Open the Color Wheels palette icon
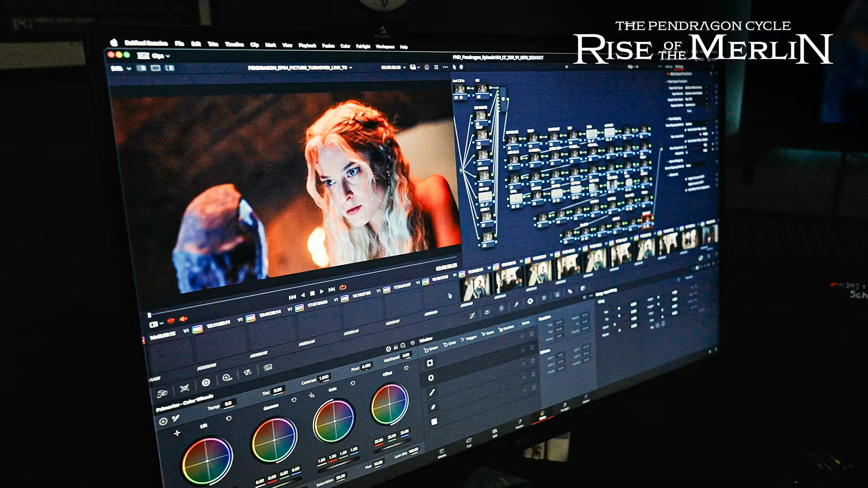This screenshot has width=868, height=488. 206,383
